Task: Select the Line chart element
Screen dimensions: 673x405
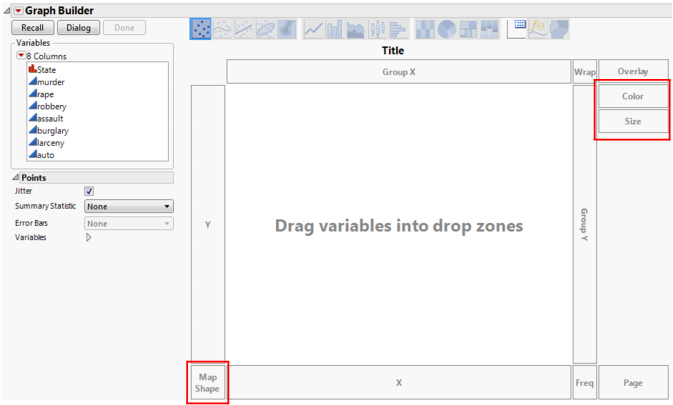Action: click(x=313, y=30)
